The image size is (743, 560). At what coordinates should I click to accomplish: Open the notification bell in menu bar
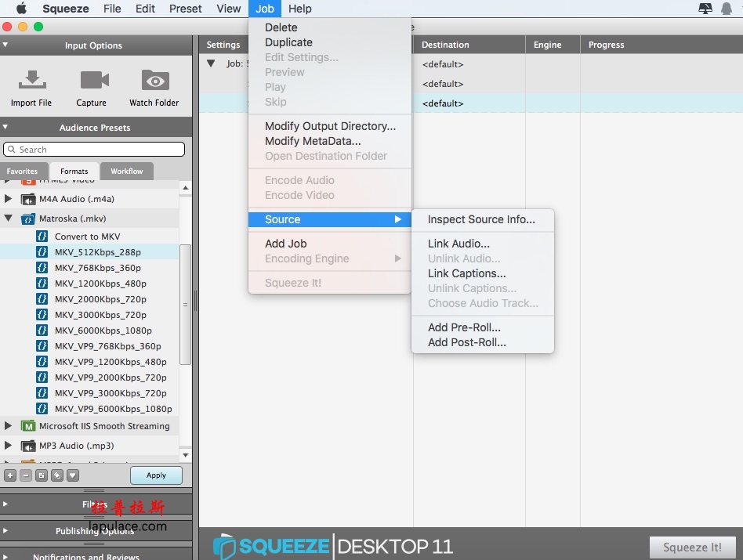coord(727,9)
